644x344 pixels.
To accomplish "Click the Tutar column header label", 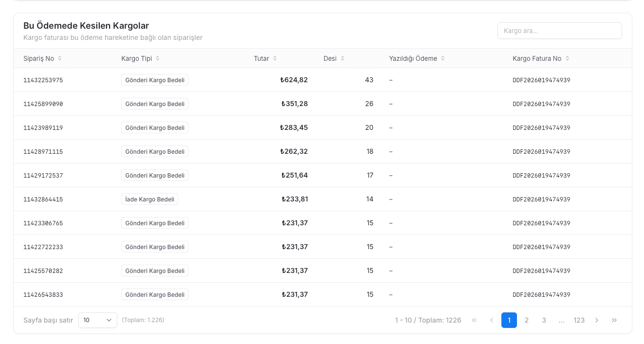I will click(x=261, y=58).
